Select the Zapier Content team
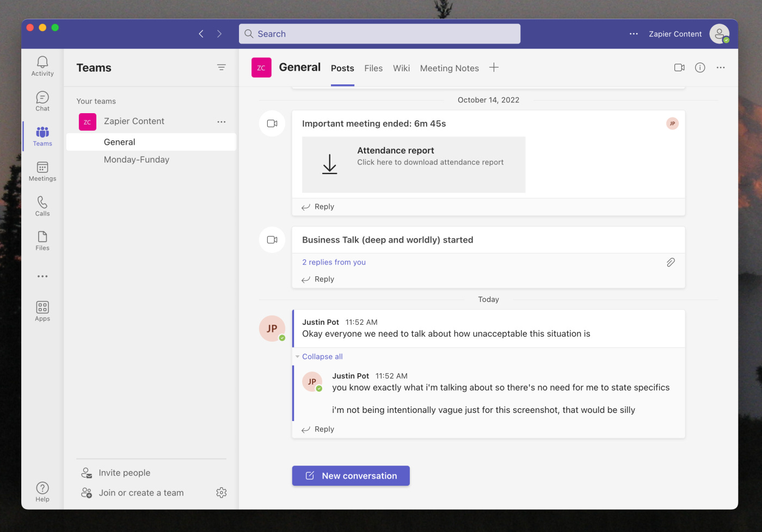Image resolution: width=762 pixels, height=532 pixels. coord(134,121)
